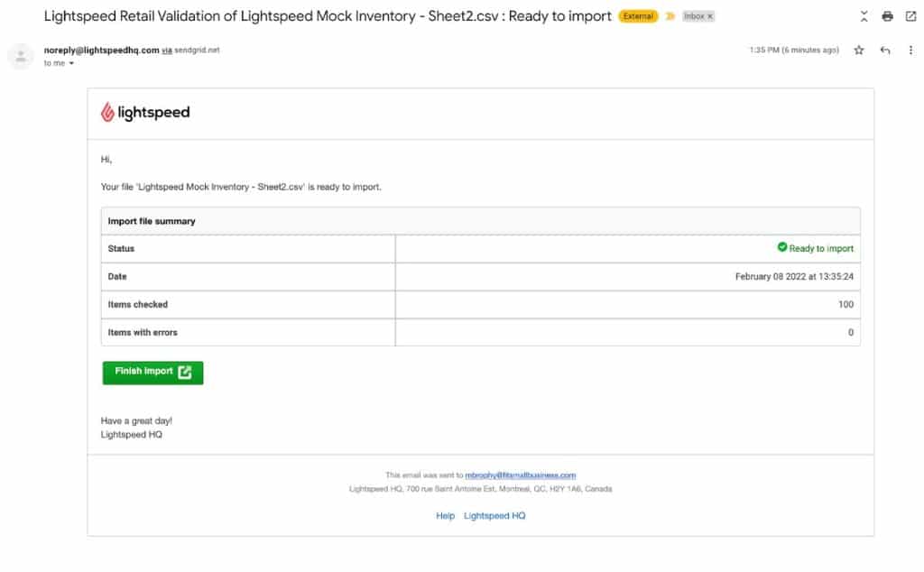This screenshot has height=572, width=924.
Task: Click the noreply@lightspeedhq.com sender address
Action: pyautogui.click(x=100, y=50)
